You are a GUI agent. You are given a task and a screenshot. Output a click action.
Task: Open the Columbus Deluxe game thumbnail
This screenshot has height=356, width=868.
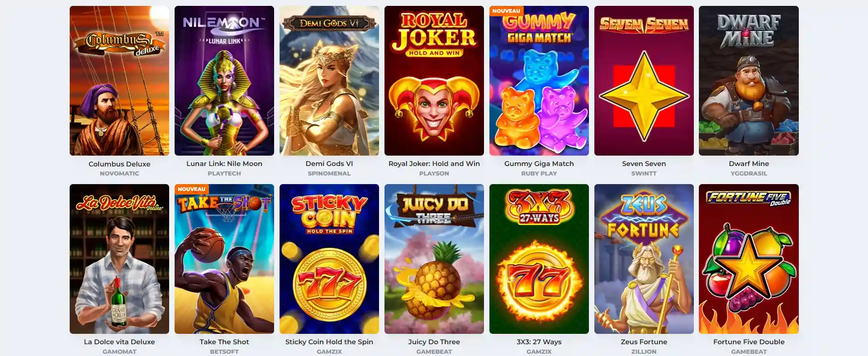(x=119, y=81)
